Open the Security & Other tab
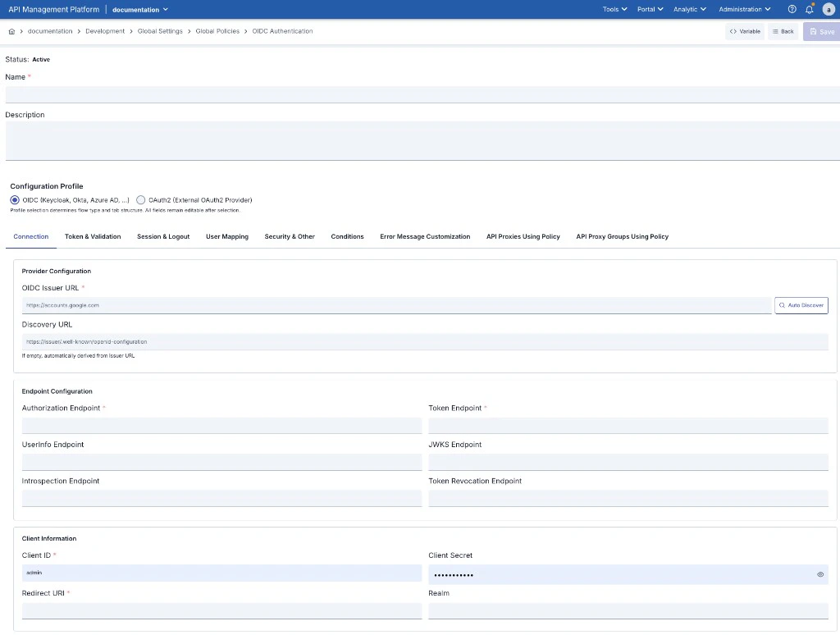 290,236
